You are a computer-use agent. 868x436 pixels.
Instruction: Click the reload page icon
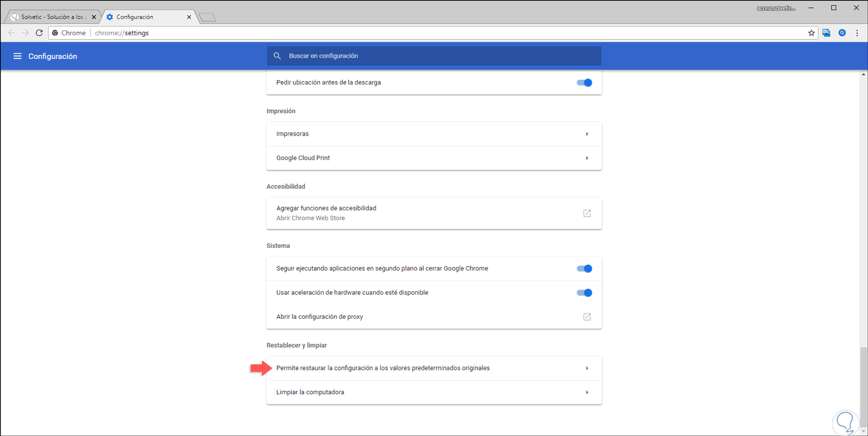39,33
